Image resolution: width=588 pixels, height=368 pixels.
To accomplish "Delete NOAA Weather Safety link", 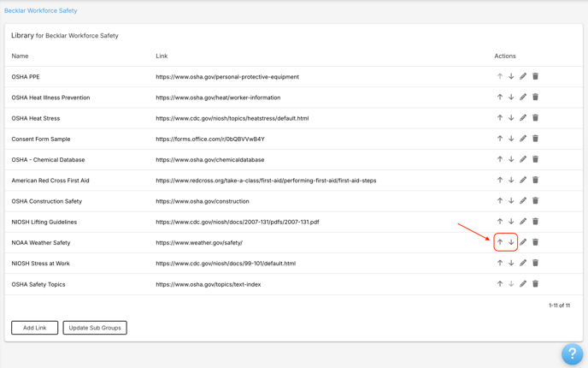I will click(536, 242).
